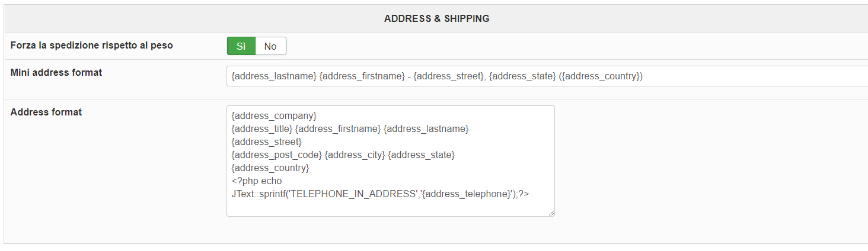Viewport: 868px width, 251px height.
Task: Select No for Forza la spedizione
Action: click(x=270, y=46)
